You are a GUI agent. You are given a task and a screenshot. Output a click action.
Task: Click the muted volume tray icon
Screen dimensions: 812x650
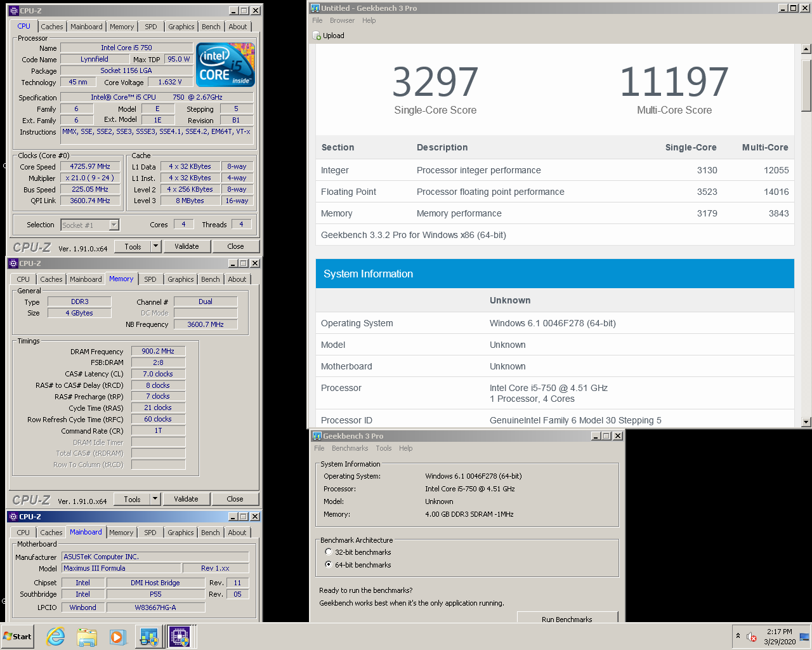pyautogui.click(x=752, y=637)
